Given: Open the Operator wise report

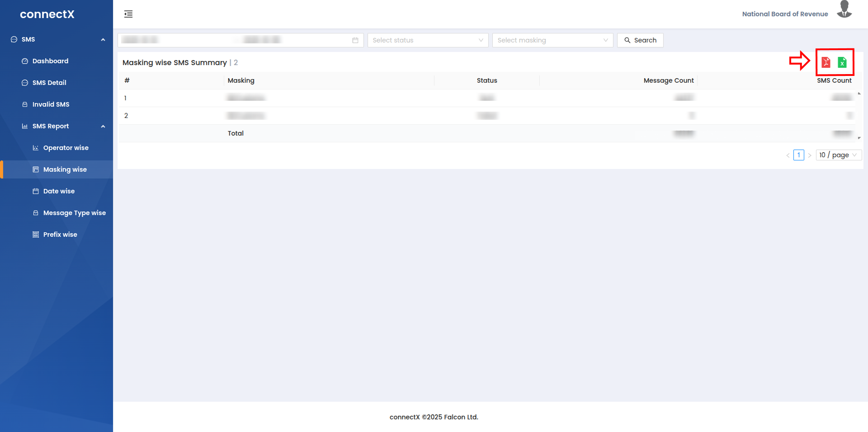Looking at the screenshot, I should [66, 148].
